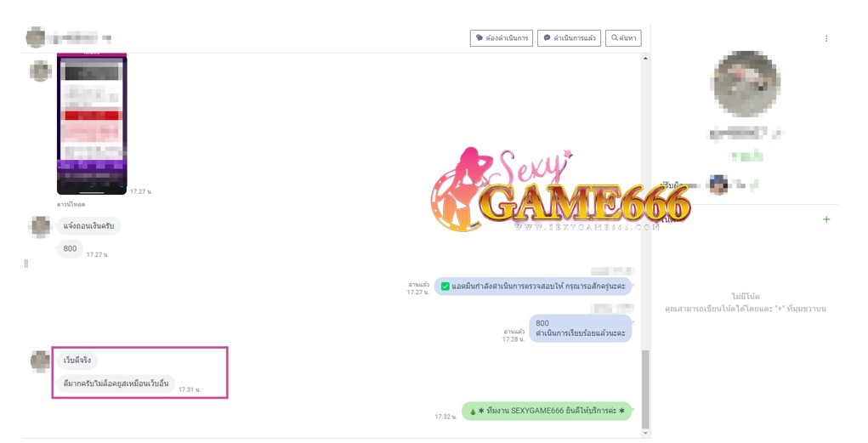Click green plus to add a note
Viewport: 868px width, 443px height.
point(826,219)
